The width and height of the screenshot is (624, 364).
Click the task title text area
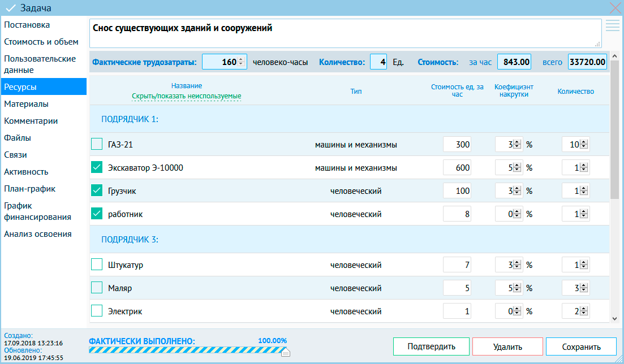pyautogui.click(x=346, y=33)
